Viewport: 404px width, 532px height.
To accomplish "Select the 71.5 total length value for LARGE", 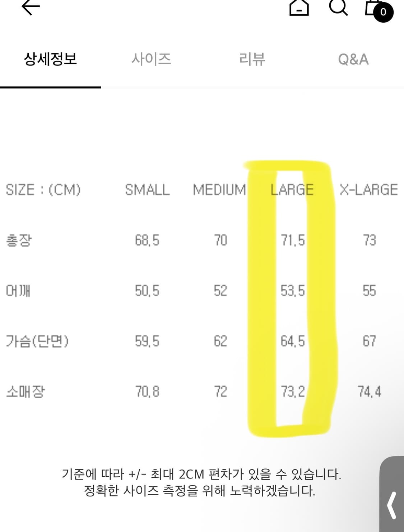I will 292,240.
